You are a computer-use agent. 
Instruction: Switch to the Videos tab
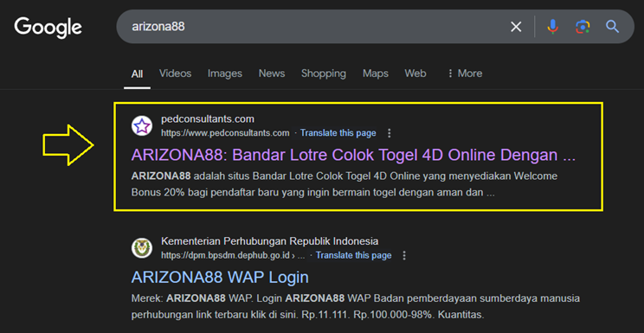point(176,74)
